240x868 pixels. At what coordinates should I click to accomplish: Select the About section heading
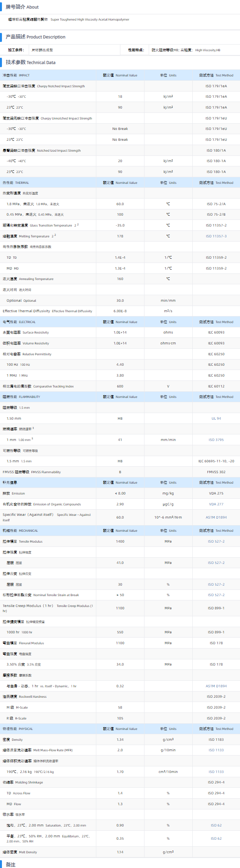[22, 7]
